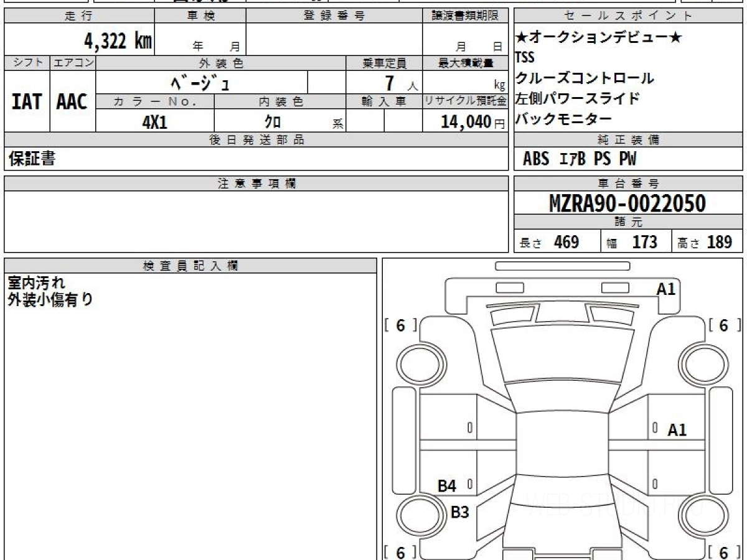747x560 pixels.
Task: Select PS in the equipment row
Action: click(602, 159)
